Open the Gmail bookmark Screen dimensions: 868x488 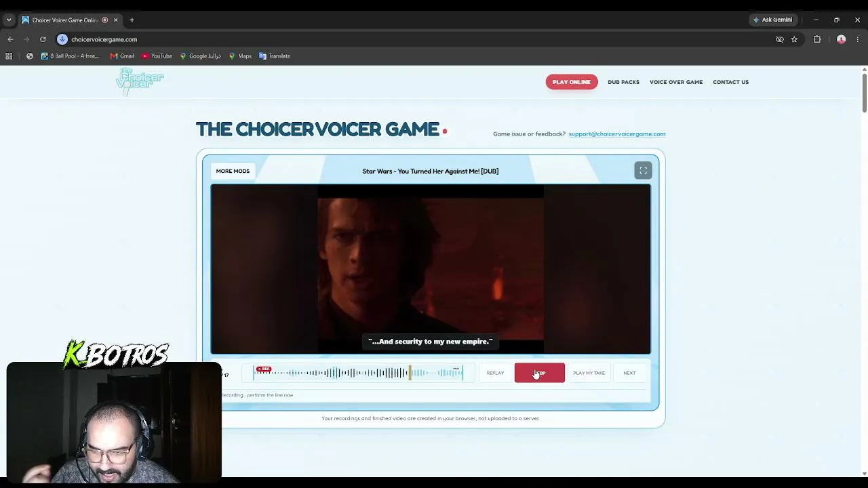tap(122, 56)
